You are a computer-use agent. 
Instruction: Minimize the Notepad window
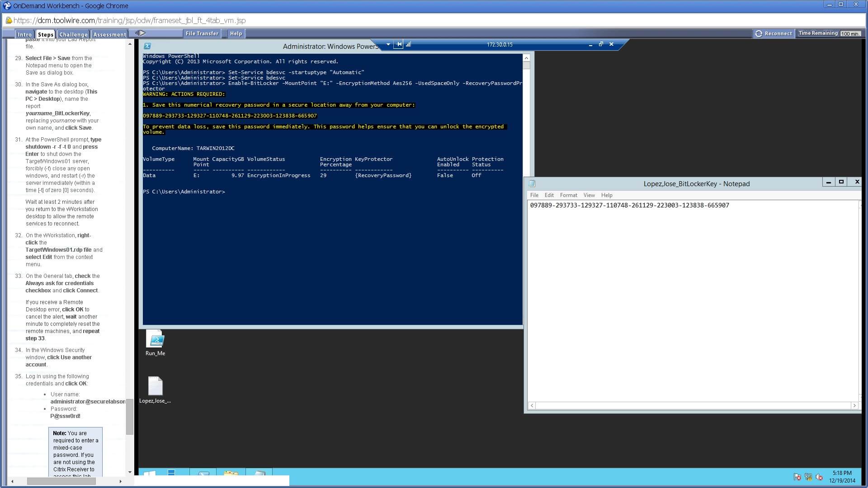pyautogui.click(x=828, y=182)
